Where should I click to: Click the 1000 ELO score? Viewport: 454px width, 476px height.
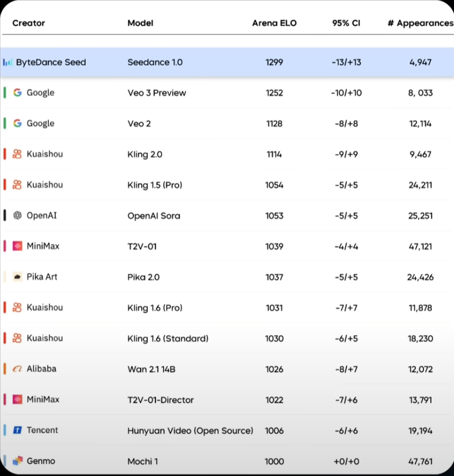click(274, 462)
